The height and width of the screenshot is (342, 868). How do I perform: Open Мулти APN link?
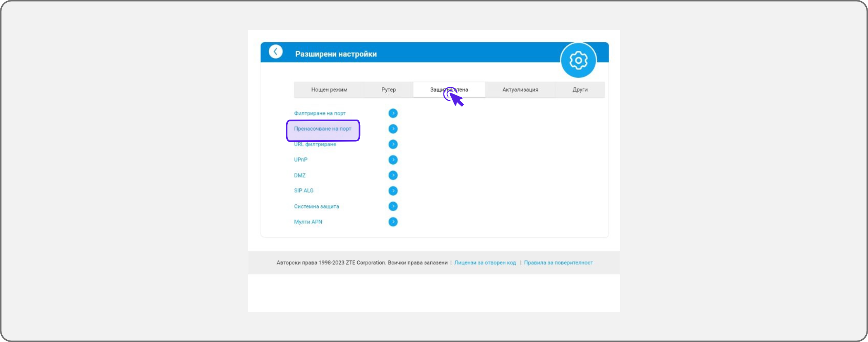click(x=308, y=222)
